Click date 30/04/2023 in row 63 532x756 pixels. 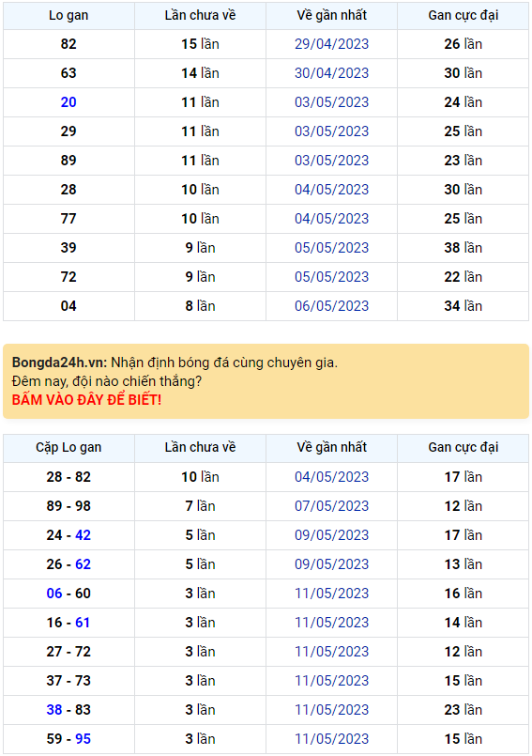tap(331, 73)
